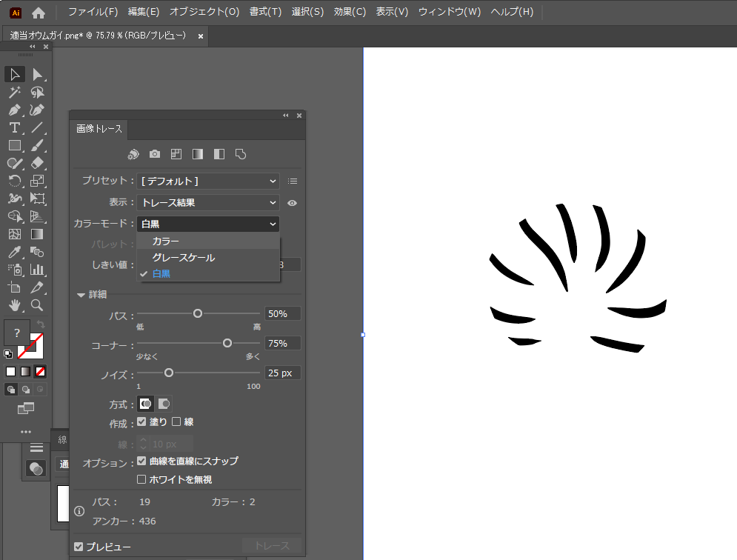Select the overlapping paths method button
The height and width of the screenshot is (560, 737).
(164, 404)
